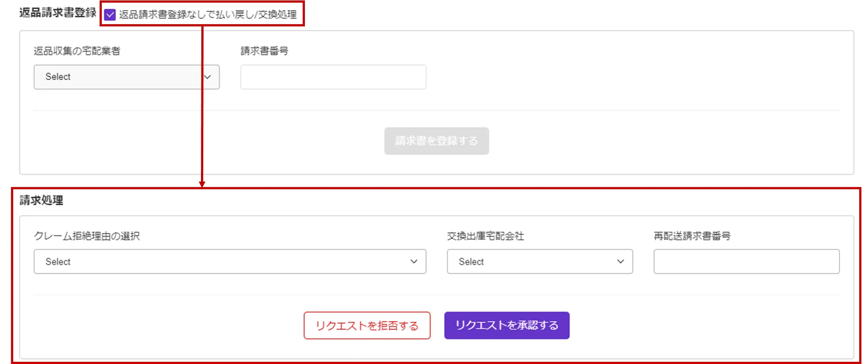Click the 返品収集の宅配業者 field label
The height and width of the screenshot is (364, 868).
[x=77, y=51]
